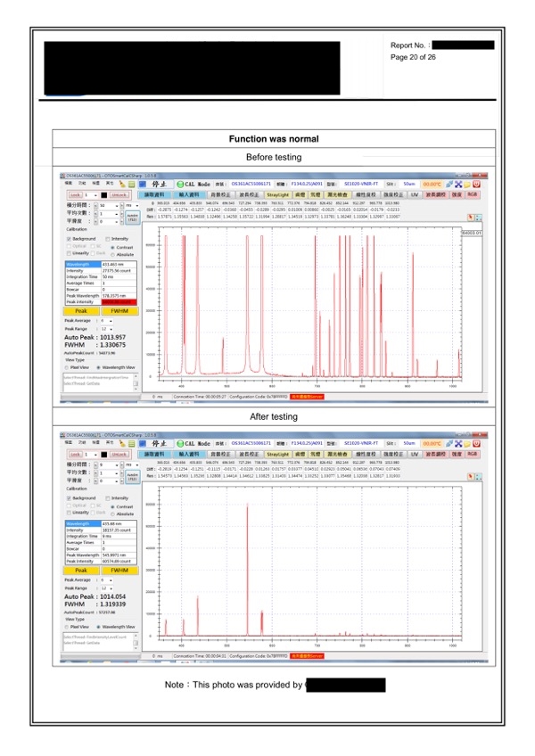535x756 pixels.
Task: Click the Wavelength row in After testing data table
Action: coord(101,523)
